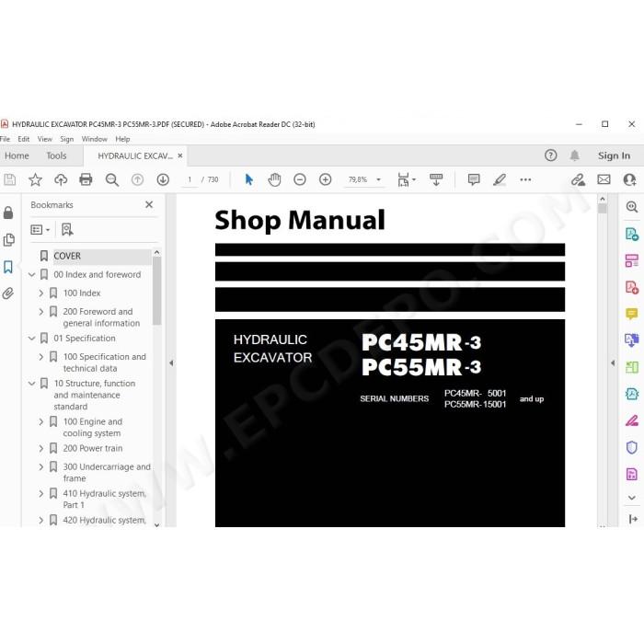644x644 pixels.
Task: Go to next page arrow icon
Action: (163, 179)
